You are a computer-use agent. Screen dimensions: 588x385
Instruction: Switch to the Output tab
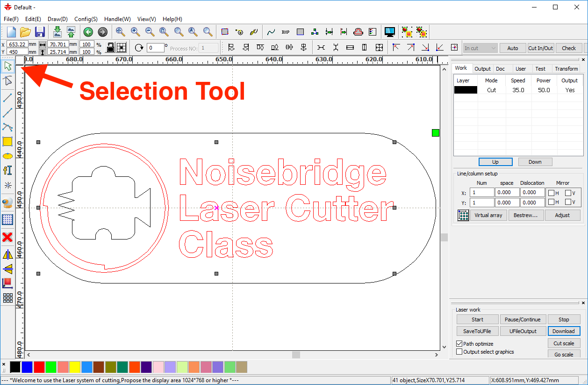pyautogui.click(x=482, y=69)
